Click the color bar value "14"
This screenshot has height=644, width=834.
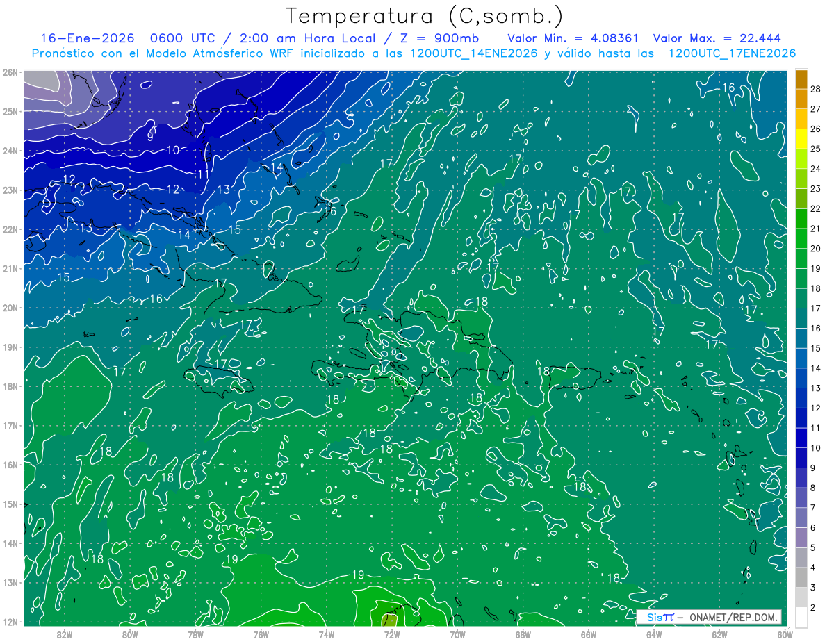[816, 368]
